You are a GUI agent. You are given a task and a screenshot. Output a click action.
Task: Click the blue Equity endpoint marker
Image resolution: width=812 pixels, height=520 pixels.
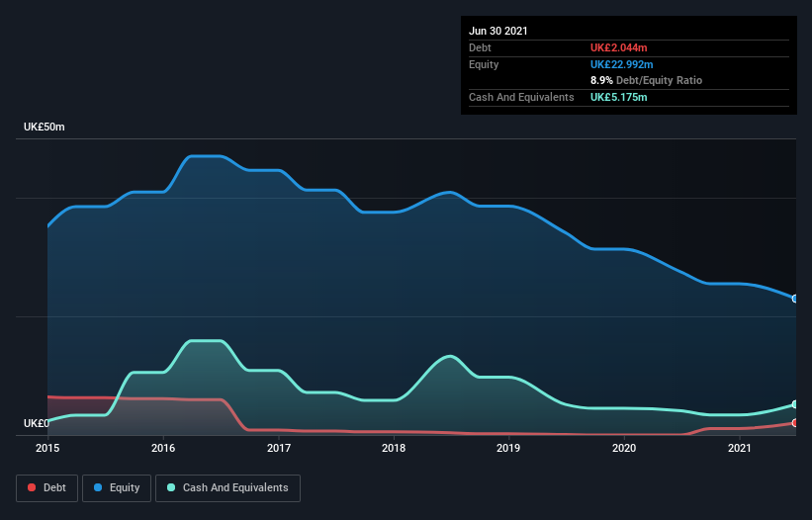795,299
